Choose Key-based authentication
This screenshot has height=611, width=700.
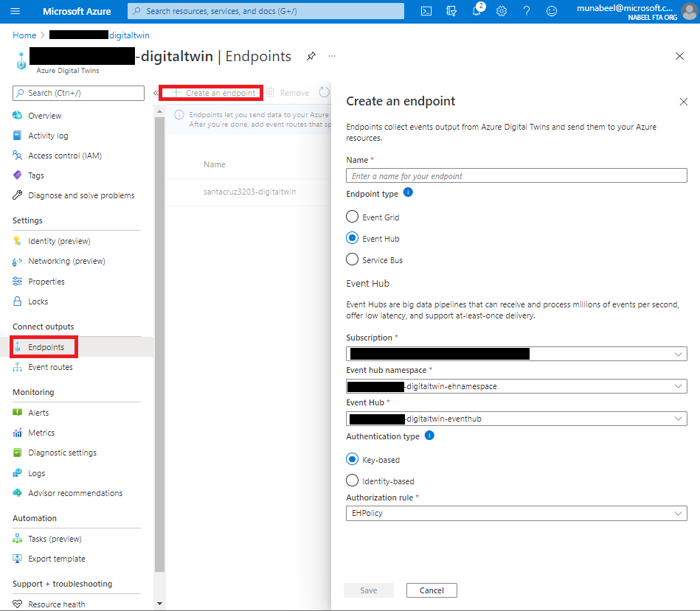(x=353, y=459)
